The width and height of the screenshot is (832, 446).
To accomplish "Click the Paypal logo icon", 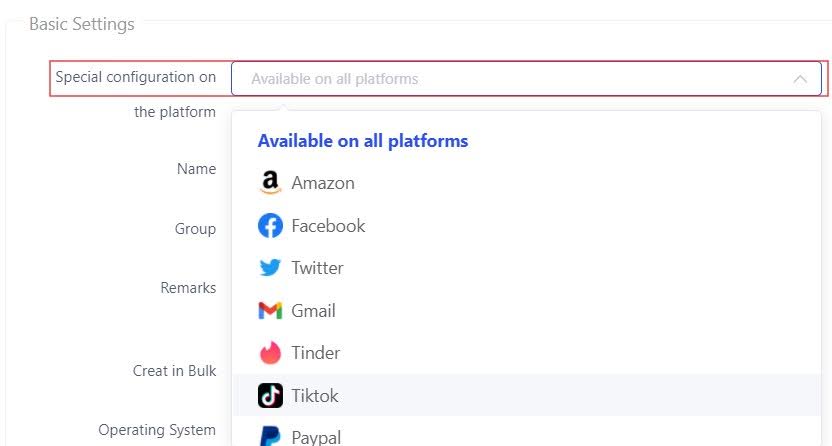I will 270,437.
